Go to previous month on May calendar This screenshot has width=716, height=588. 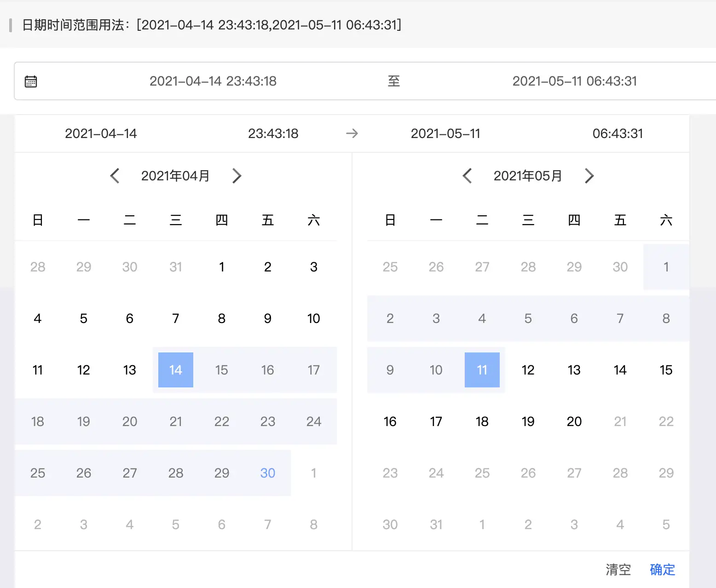tap(468, 176)
